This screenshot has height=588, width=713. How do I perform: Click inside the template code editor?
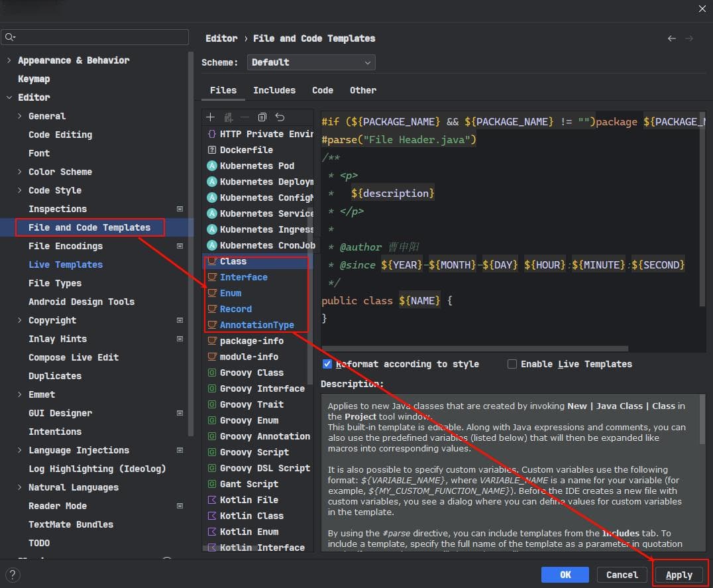[511, 227]
